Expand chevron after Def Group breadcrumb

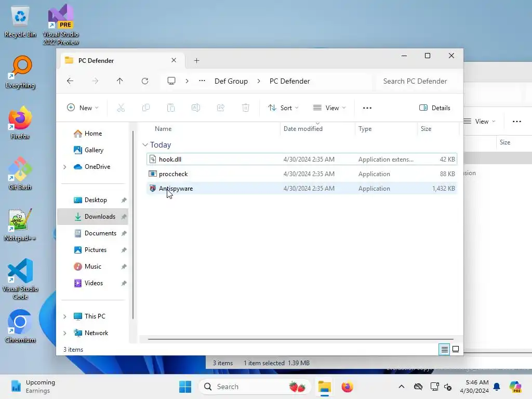pyautogui.click(x=259, y=81)
